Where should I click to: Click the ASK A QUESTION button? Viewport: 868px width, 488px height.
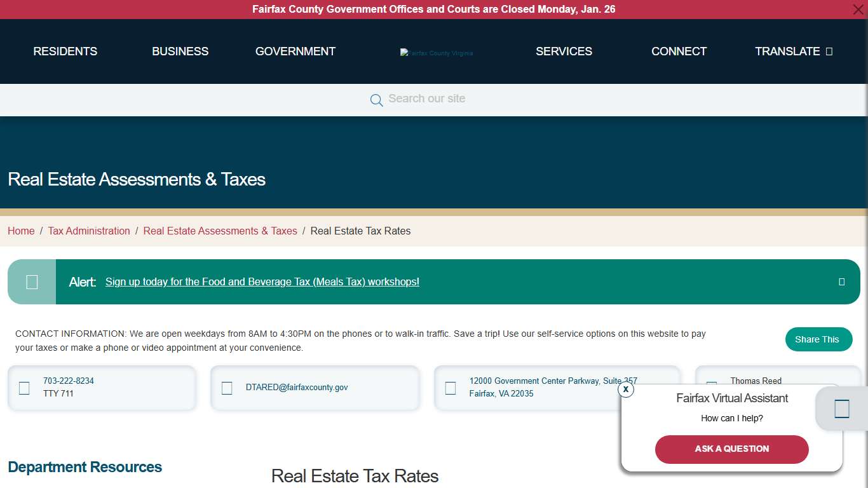point(731,449)
